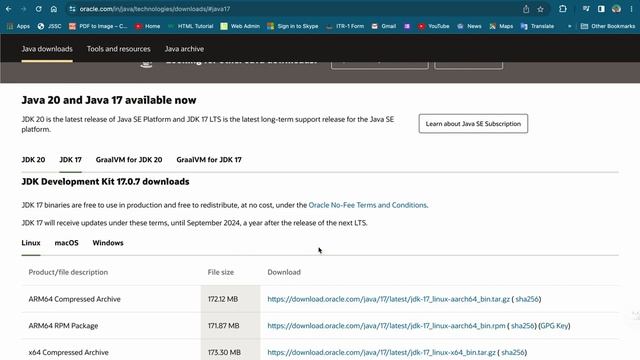Switch to the Windows tab
This screenshot has height=360, width=640.
pyautogui.click(x=108, y=243)
